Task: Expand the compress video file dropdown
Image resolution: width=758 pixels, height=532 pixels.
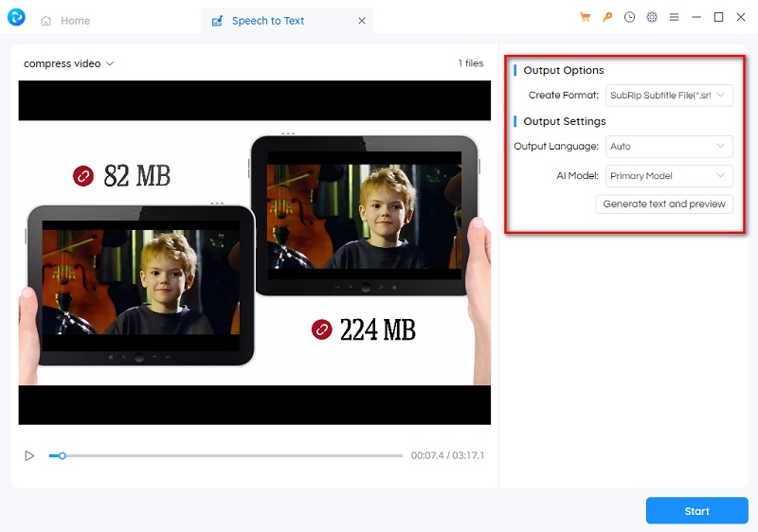Action: click(68, 63)
